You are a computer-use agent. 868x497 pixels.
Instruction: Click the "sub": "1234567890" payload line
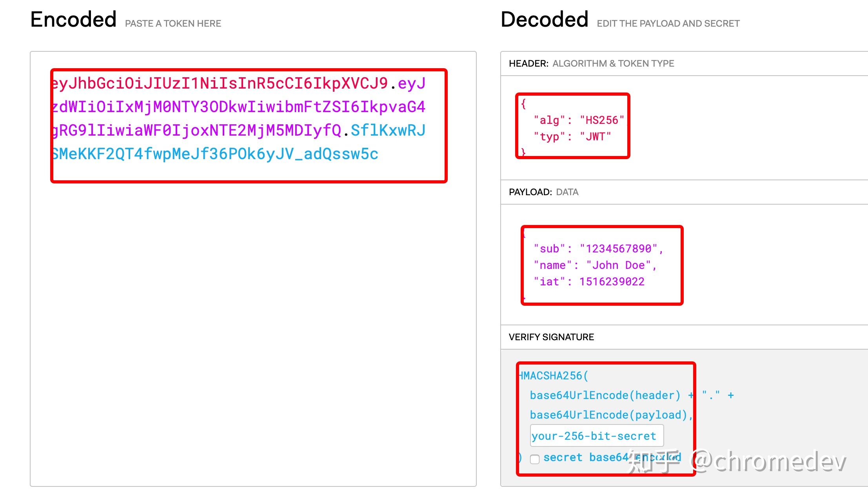point(598,249)
